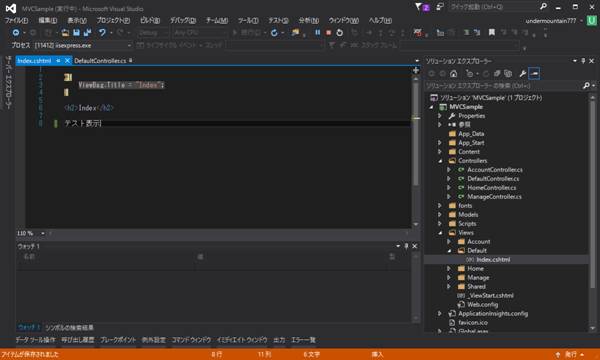The width and height of the screenshot is (600, 360).
Task: Click the user account avatar icon
Action: (592, 20)
